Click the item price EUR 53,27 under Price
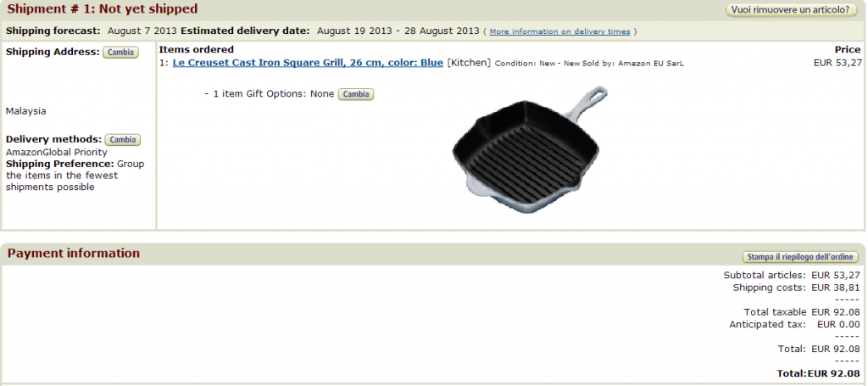Viewport: 868px width, 386px height. pos(837,63)
